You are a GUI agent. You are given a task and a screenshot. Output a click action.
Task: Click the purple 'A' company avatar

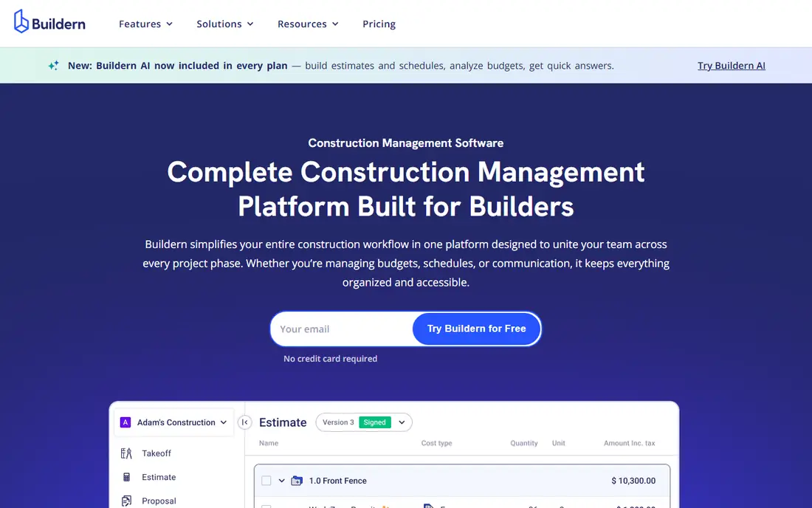(x=125, y=422)
